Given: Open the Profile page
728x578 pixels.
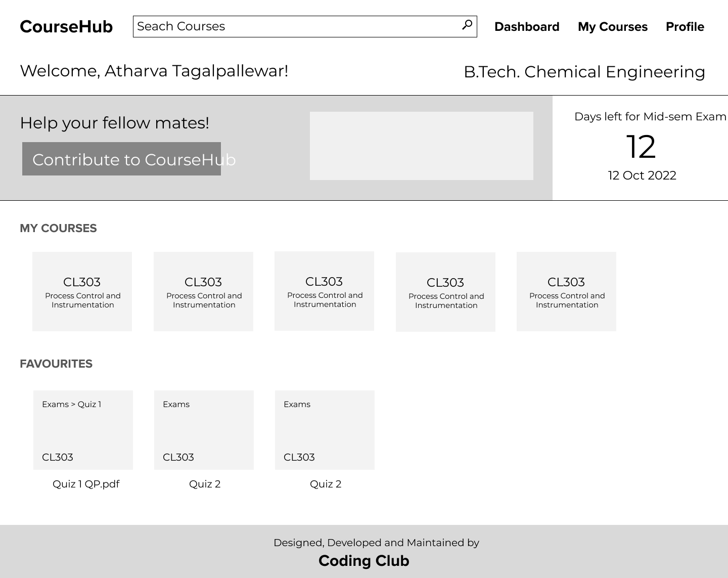Looking at the screenshot, I should [685, 27].
